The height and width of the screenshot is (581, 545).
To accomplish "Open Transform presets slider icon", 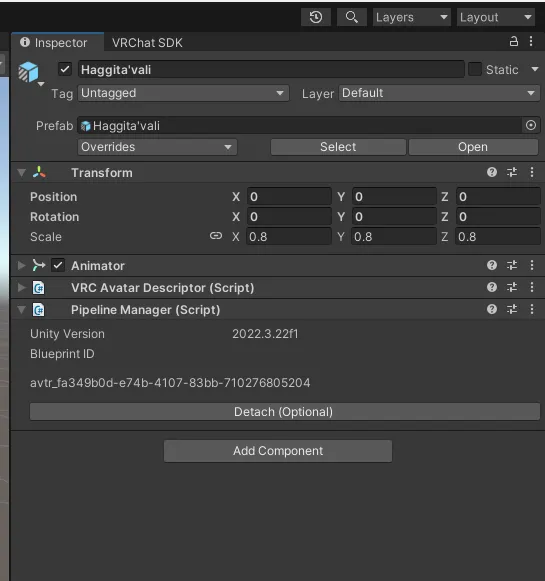I will [x=512, y=172].
